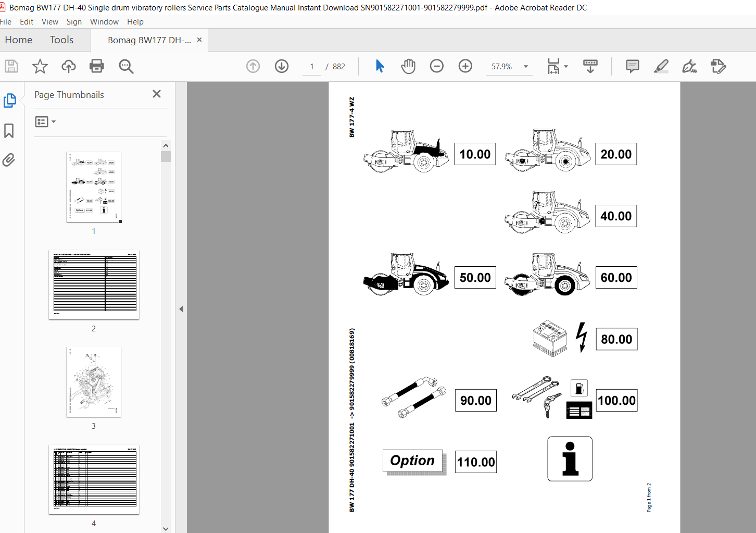Click the 40.00 section box
The image size is (756, 533).
[616, 216]
